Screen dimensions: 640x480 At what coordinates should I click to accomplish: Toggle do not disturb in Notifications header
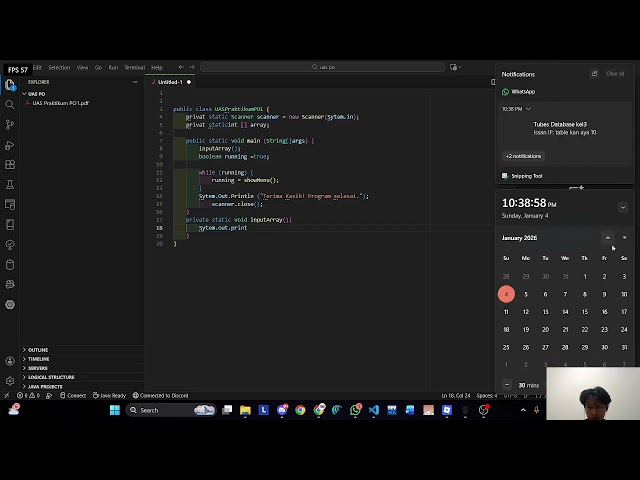pos(594,74)
